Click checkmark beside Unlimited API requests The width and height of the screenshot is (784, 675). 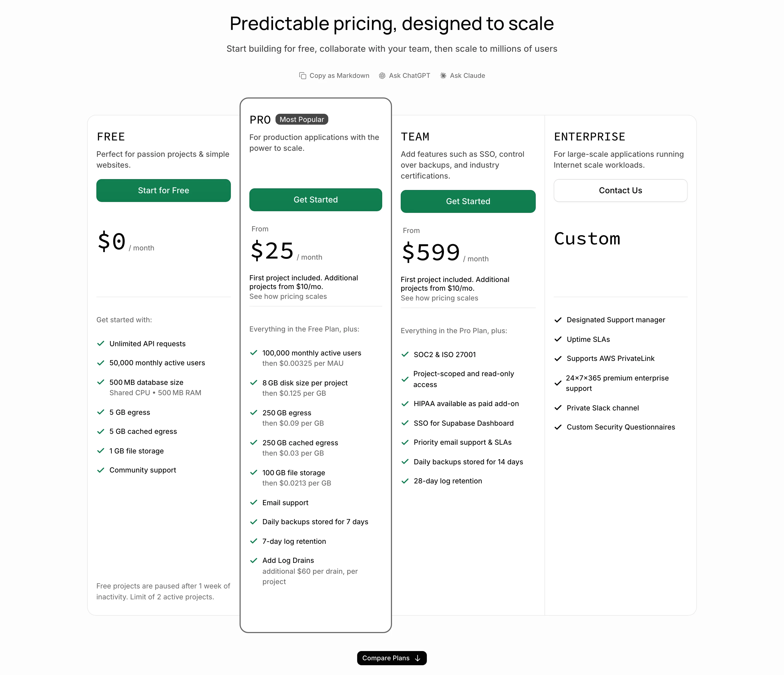(101, 343)
